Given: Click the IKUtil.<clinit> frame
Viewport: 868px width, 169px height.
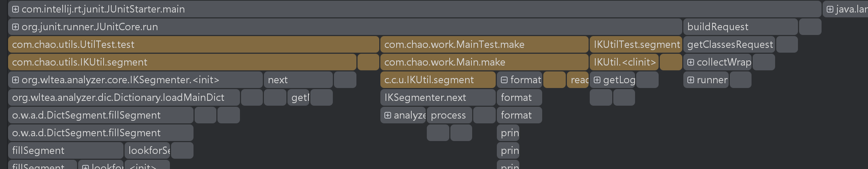Looking at the screenshot, I should coord(624,62).
